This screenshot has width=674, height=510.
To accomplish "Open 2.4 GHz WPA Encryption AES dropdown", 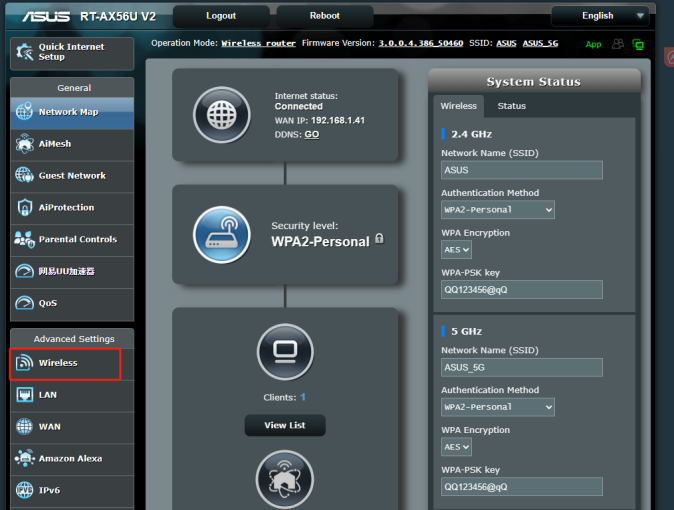I will point(456,250).
